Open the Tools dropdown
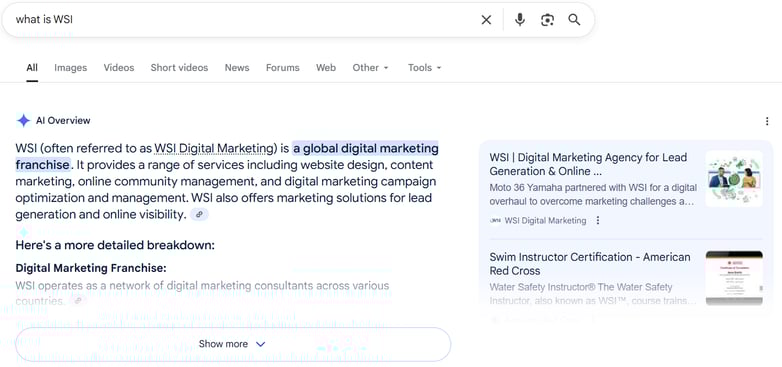 click(424, 68)
